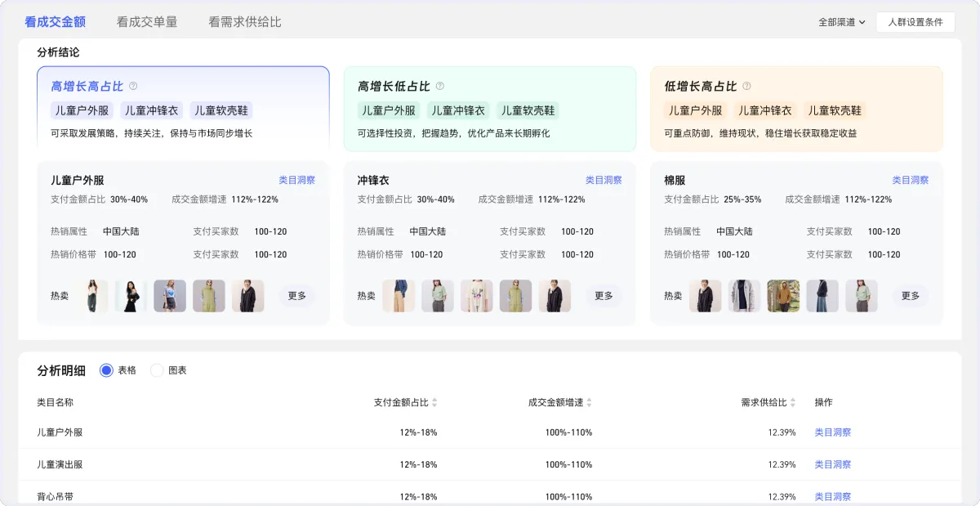The width and height of the screenshot is (980, 506).
Task: Sort by 支付金额占比 column arrows
Action: 434,403
